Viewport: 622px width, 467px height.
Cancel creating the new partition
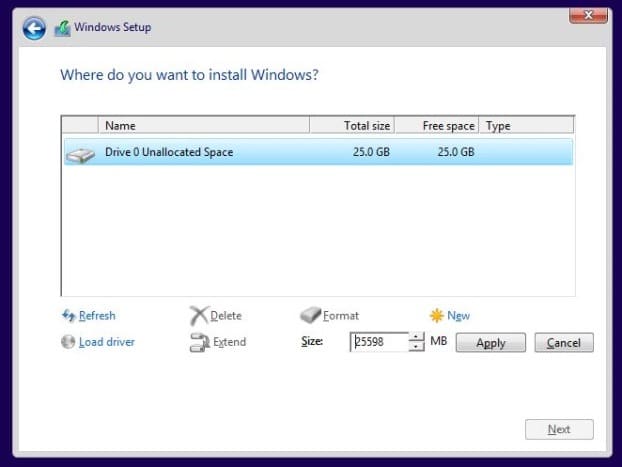tap(564, 342)
